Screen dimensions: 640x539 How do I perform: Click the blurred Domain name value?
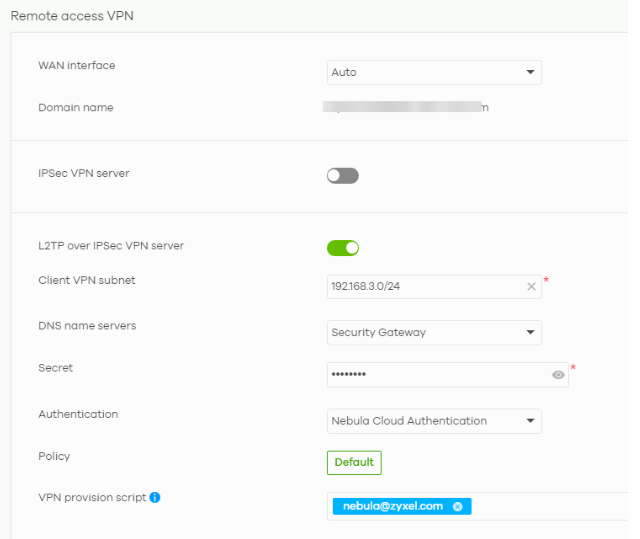407,108
